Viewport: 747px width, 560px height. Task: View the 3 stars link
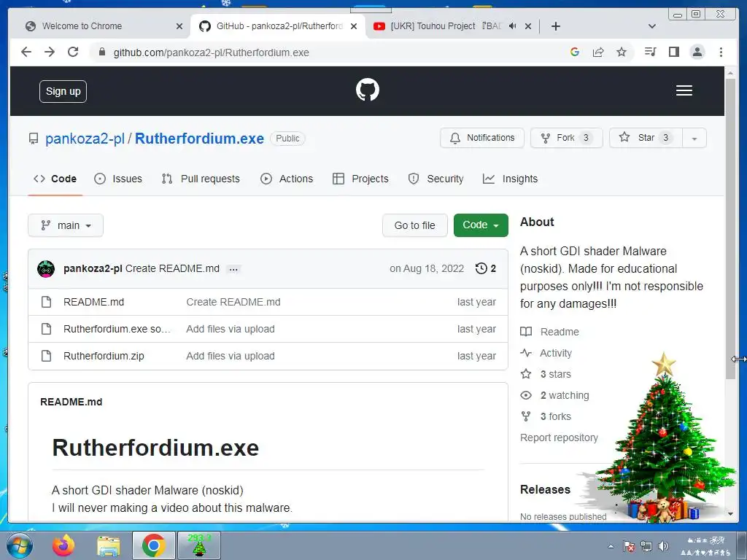[546, 374]
